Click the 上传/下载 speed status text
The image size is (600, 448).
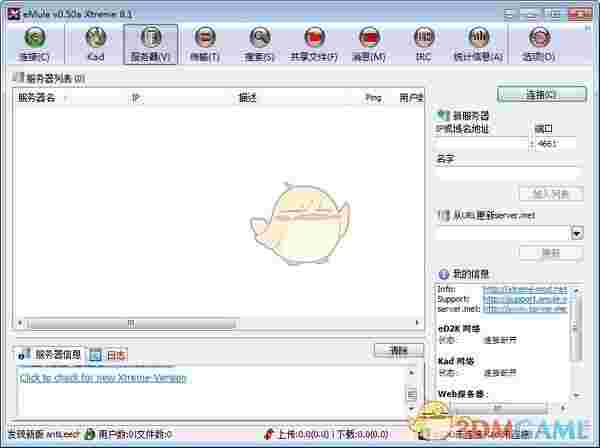click(x=333, y=435)
